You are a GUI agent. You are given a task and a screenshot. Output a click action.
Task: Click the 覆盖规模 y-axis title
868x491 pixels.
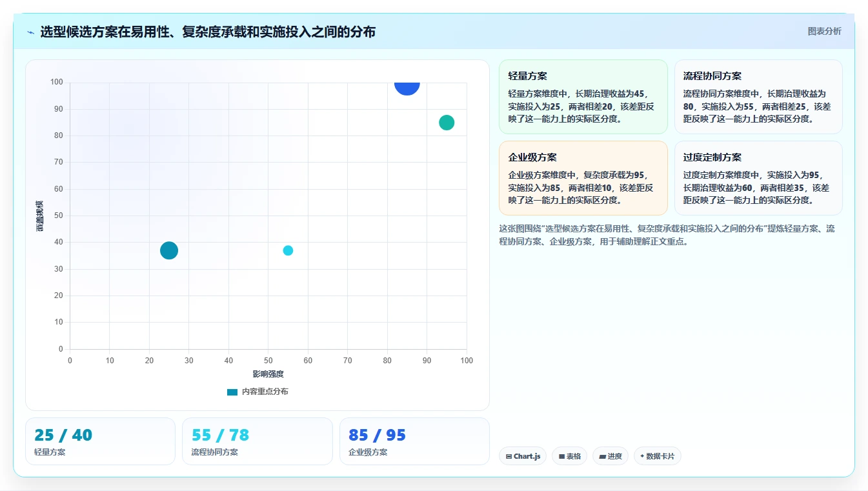pyautogui.click(x=39, y=216)
